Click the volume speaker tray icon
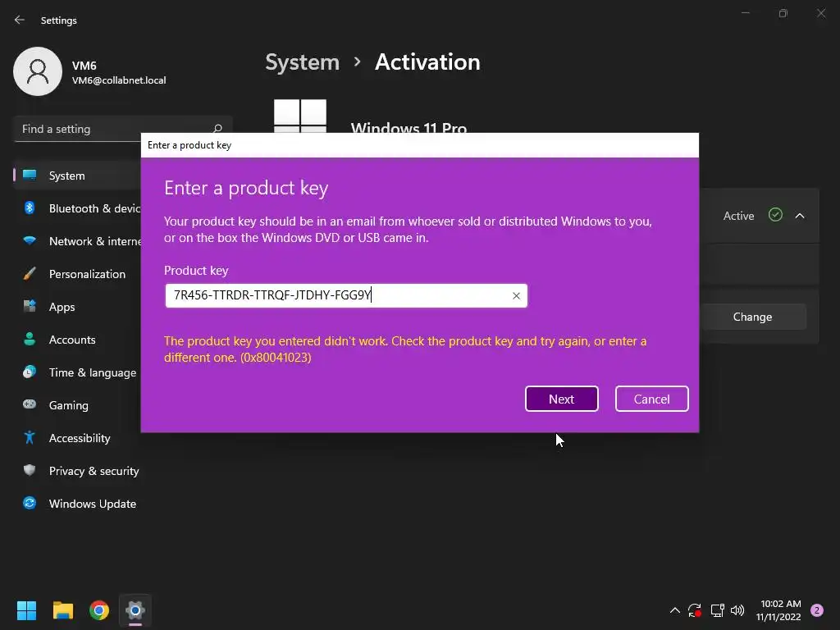Screen dimensions: 840x630 (737, 610)
